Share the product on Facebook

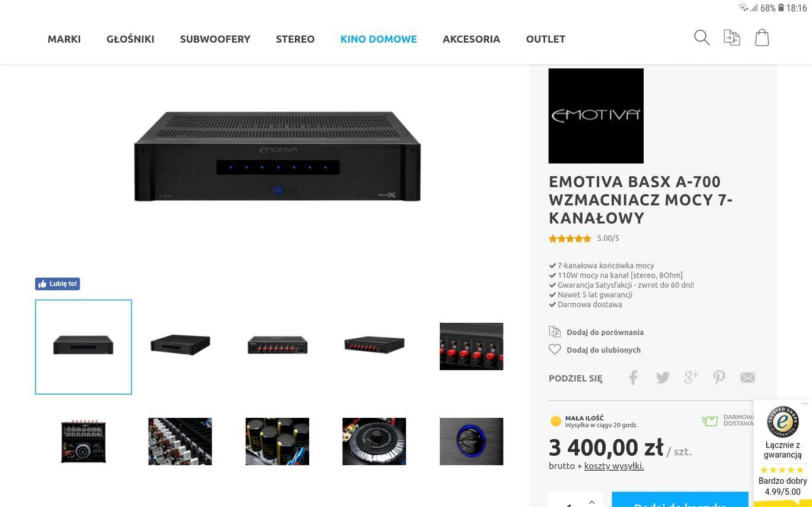pos(634,377)
